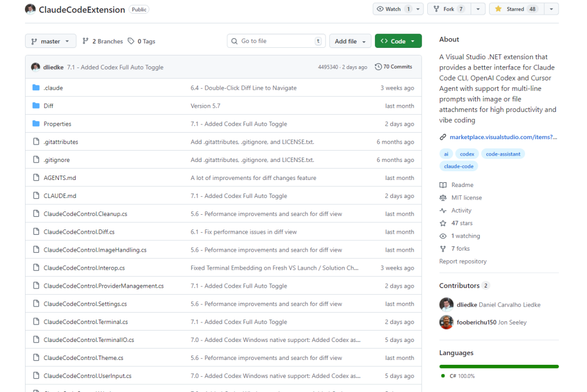The image size is (587, 392).
Task: Open ClaudeCodeControl.ImageHandling.cs file
Action: pyautogui.click(x=95, y=250)
